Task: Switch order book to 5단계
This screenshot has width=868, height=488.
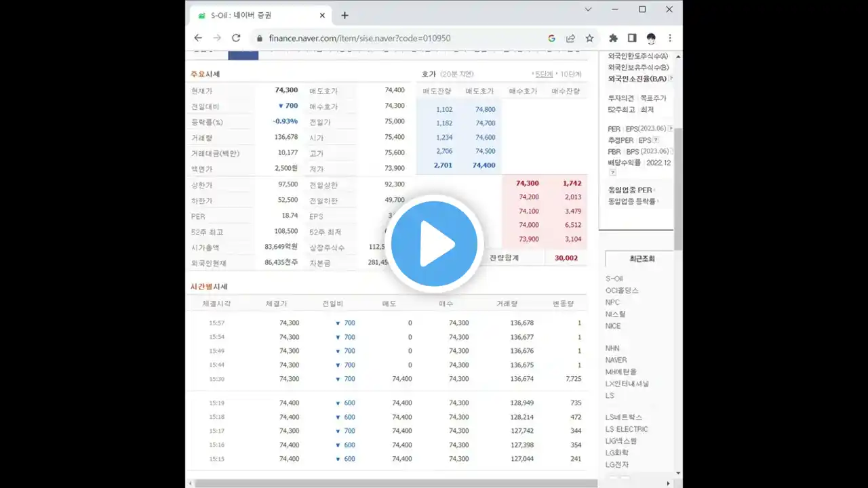Action: click(x=543, y=74)
